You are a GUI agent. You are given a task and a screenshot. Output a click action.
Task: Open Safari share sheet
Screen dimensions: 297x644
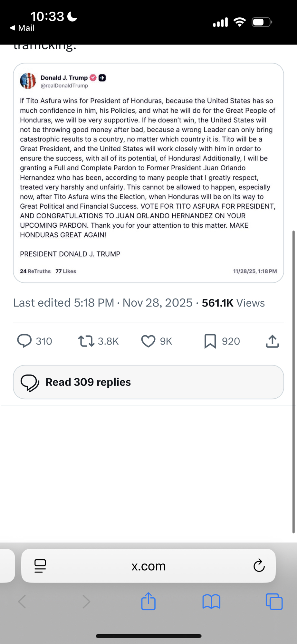(x=148, y=601)
